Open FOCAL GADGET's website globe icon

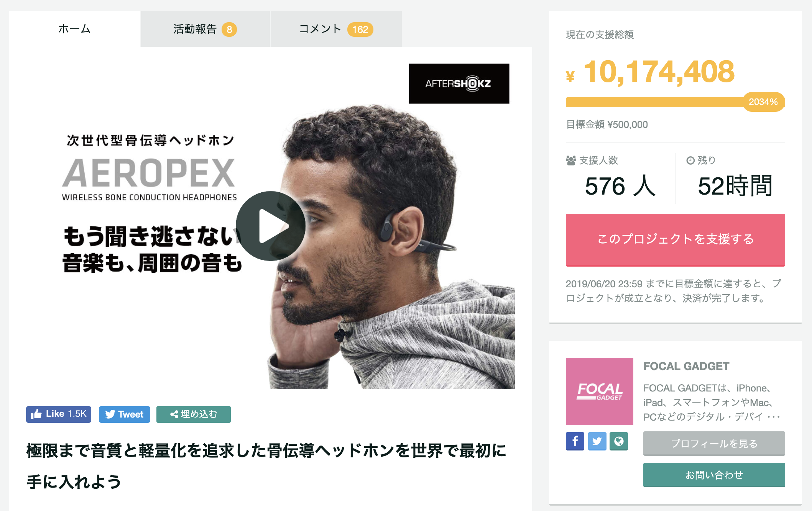[x=619, y=441]
